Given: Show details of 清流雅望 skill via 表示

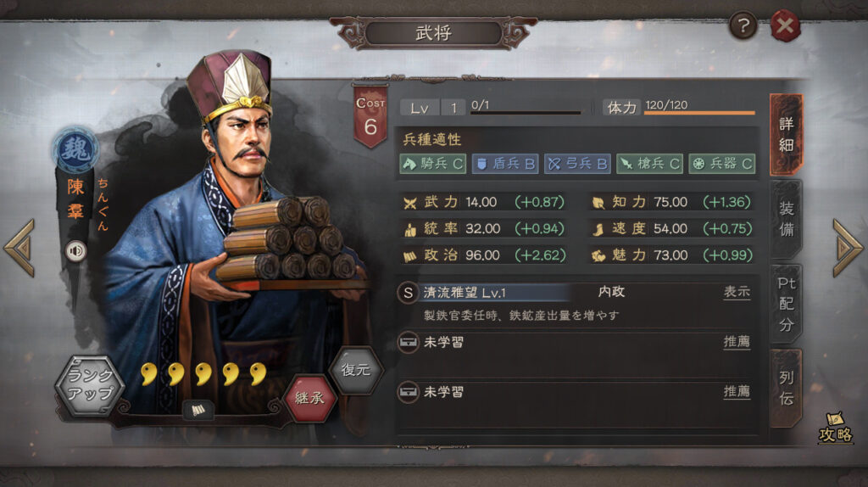Looking at the screenshot, I should 737,292.
